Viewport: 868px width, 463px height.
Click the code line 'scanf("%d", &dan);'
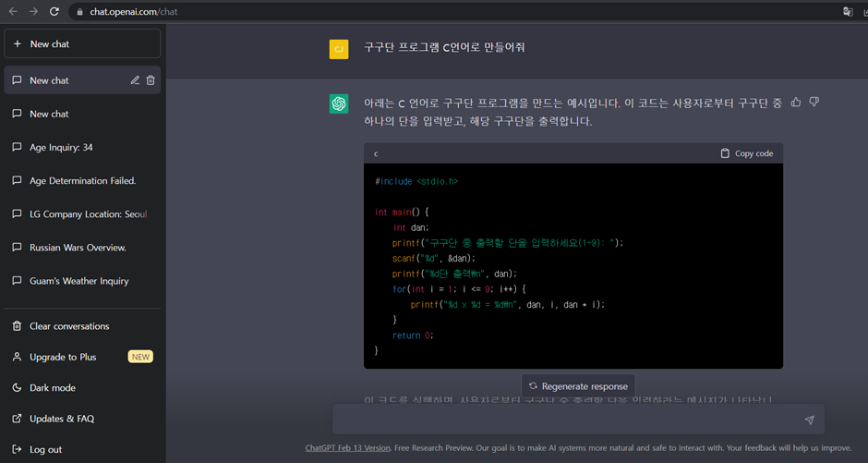click(433, 259)
